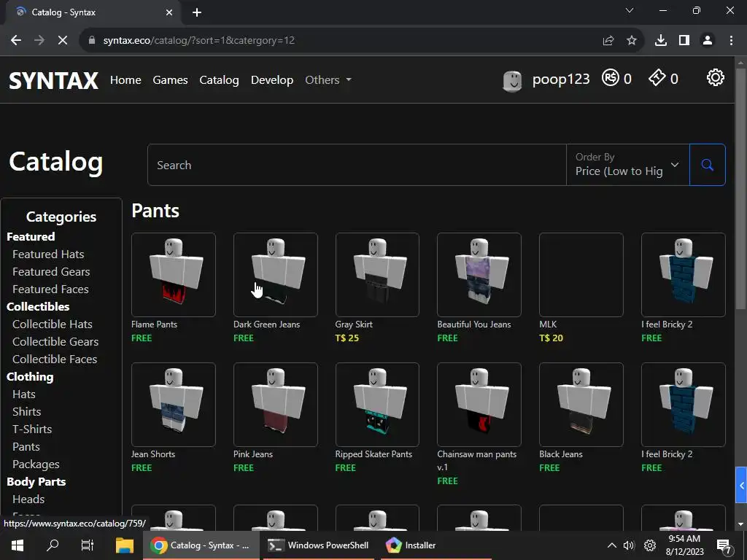
Task: Open the Games nav link
Action: (x=170, y=79)
